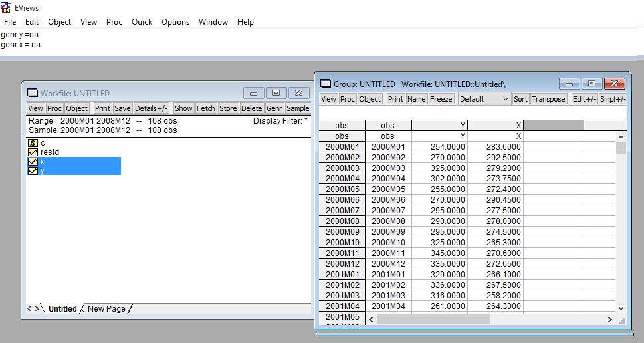Image resolution: width=644 pixels, height=343 pixels.
Task: Click the EViews application icon
Action: [x=6, y=7]
